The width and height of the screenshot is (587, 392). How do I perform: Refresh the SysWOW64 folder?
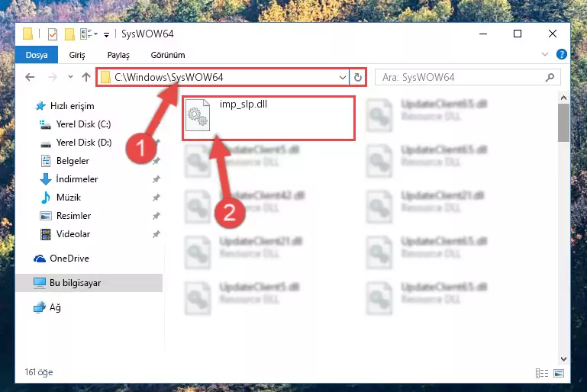(358, 78)
